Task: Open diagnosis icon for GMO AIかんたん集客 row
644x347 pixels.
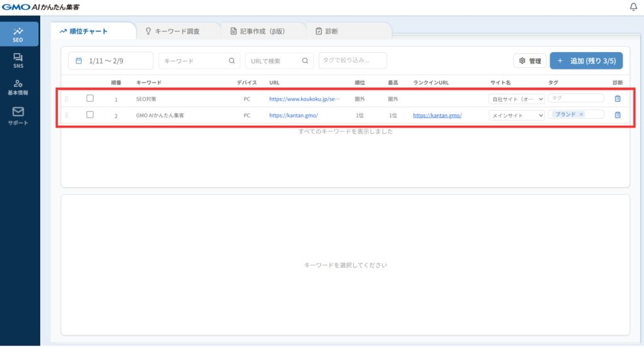Action: pyautogui.click(x=618, y=115)
